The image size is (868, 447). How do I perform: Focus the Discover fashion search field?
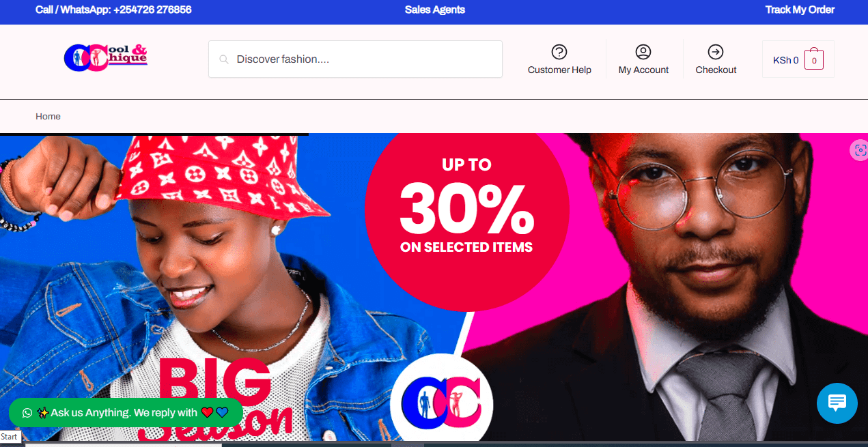355,59
